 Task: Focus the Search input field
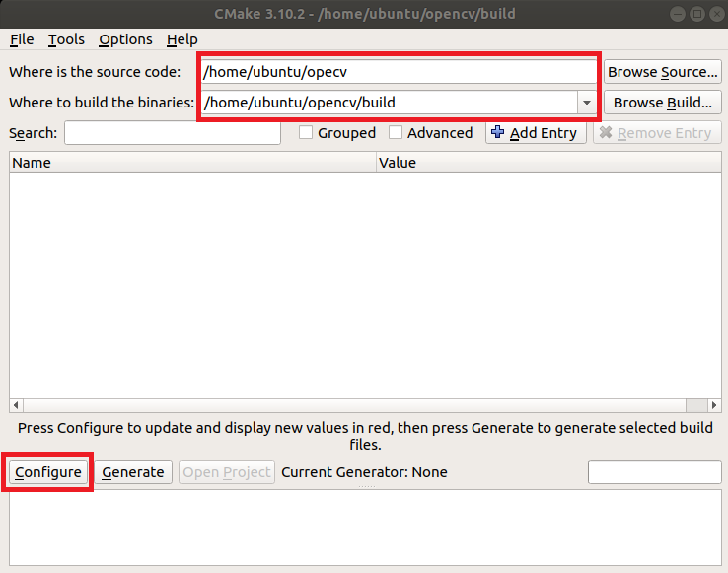(x=173, y=133)
